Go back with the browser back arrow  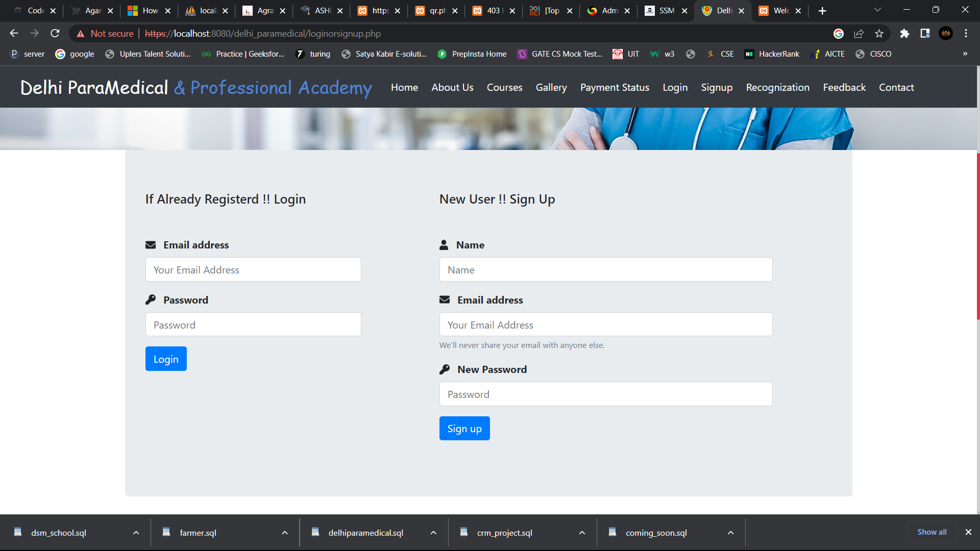[14, 34]
